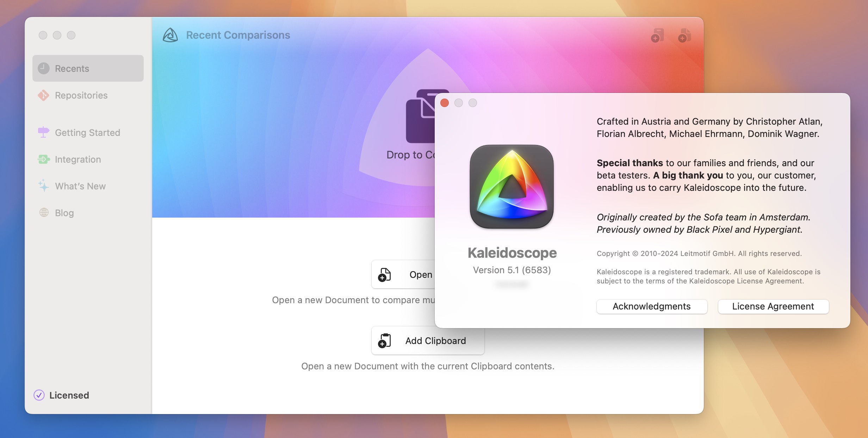The height and width of the screenshot is (438, 868).
Task: Open Repositories in the sidebar
Action: (x=88, y=95)
